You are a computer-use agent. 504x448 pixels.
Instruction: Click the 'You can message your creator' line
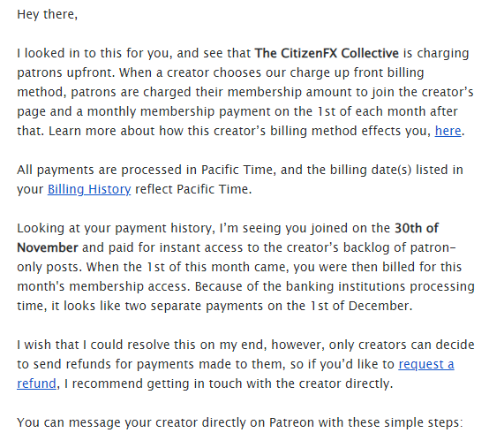(107, 422)
